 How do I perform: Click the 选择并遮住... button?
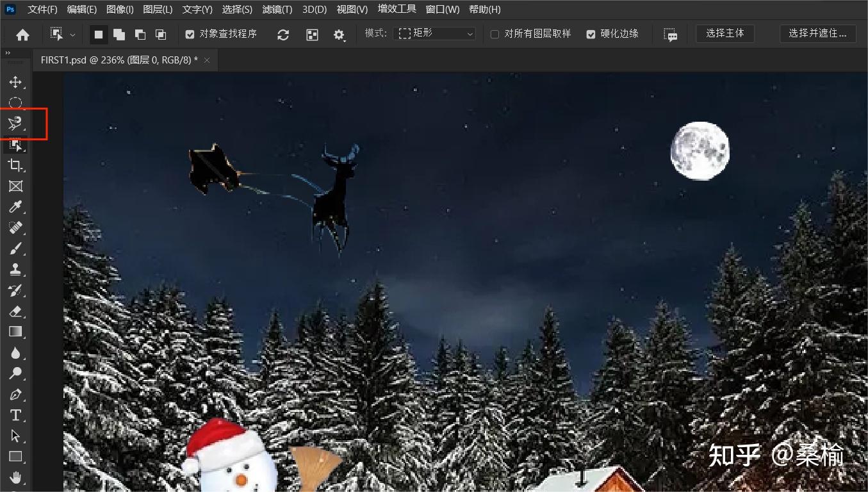(x=818, y=33)
